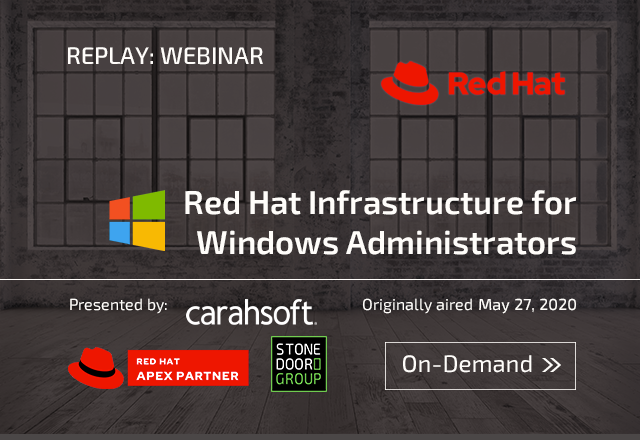Select the 'REPLAY: WEBINAR' heading
The width and height of the screenshot is (640, 440).
click(x=165, y=56)
